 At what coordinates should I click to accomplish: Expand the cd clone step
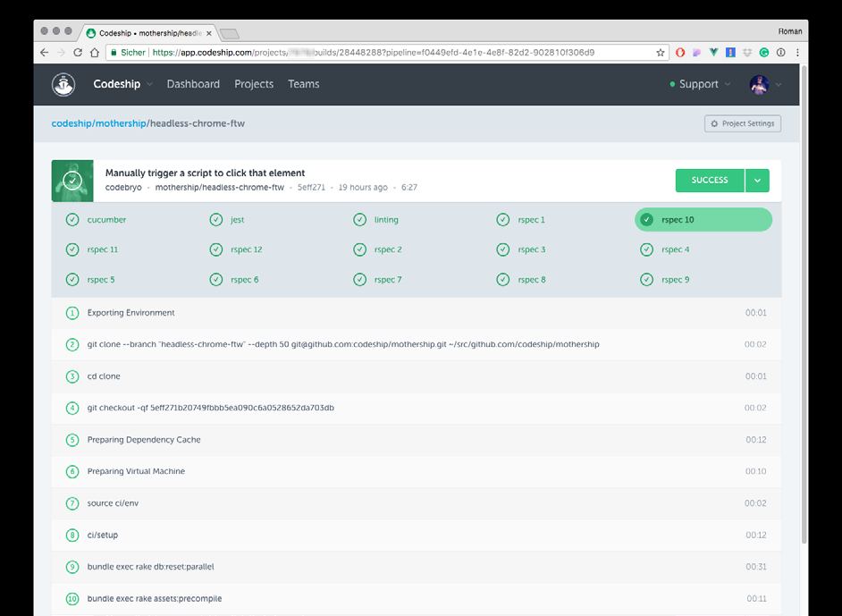point(417,376)
